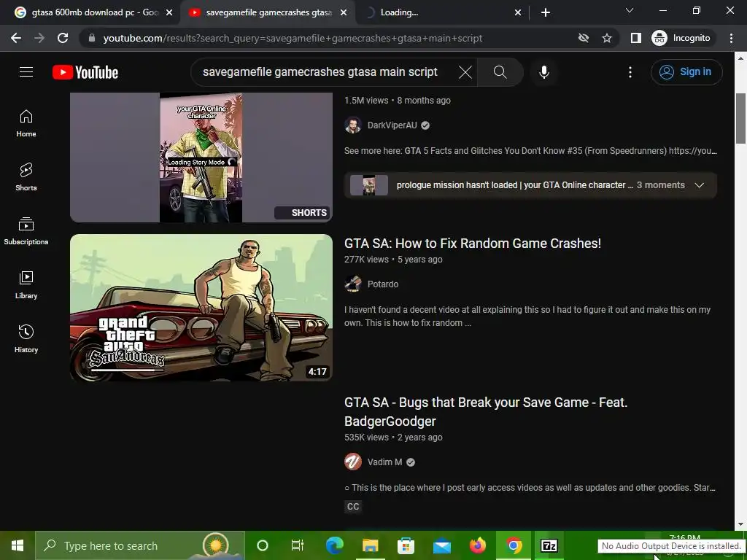Open Potardo channel link

(x=382, y=284)
